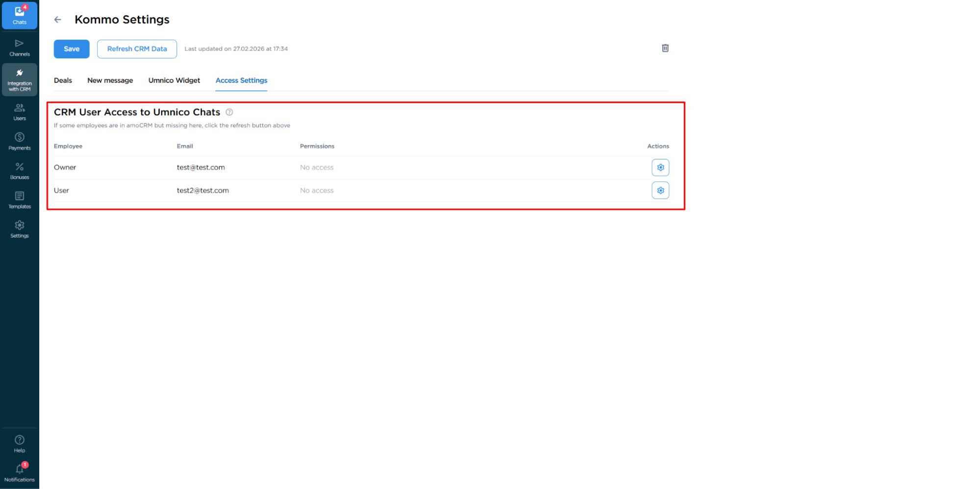Switch to the Umnico Widget tab
Screen dimensions: 980x489
tap(174, 80)
